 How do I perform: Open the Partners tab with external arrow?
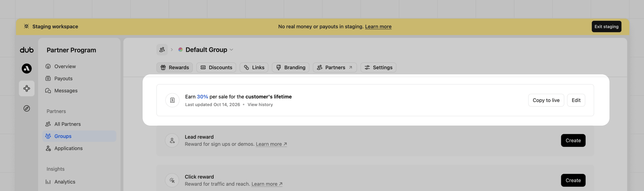click(335, 67)
